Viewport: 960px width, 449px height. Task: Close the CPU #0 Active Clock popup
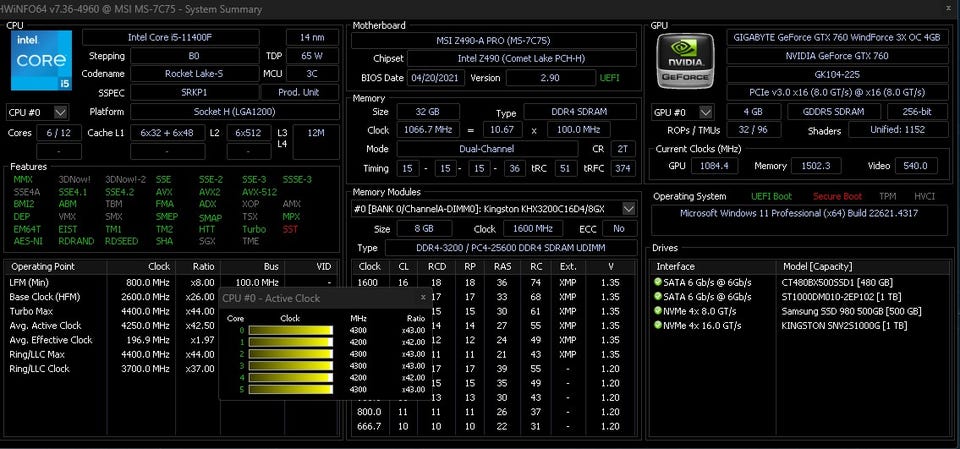422,297
